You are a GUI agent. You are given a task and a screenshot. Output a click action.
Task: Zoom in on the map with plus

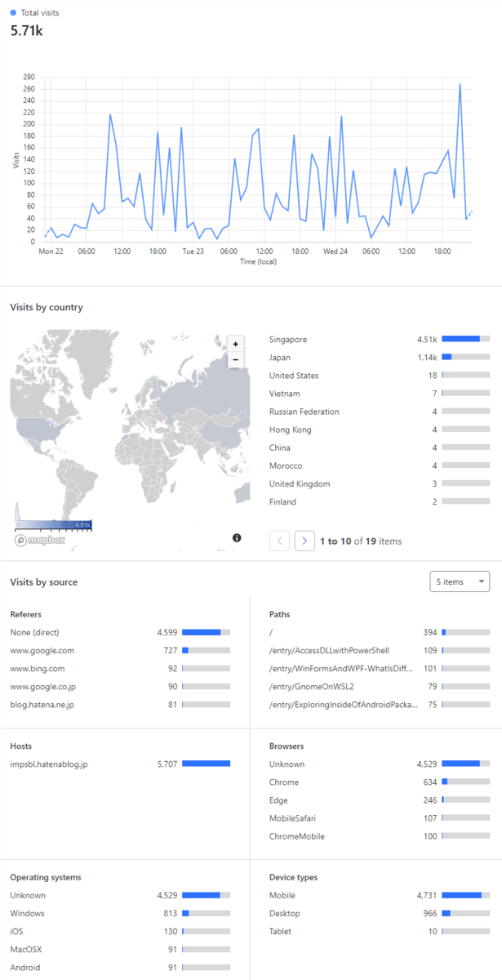coord(236,345)
